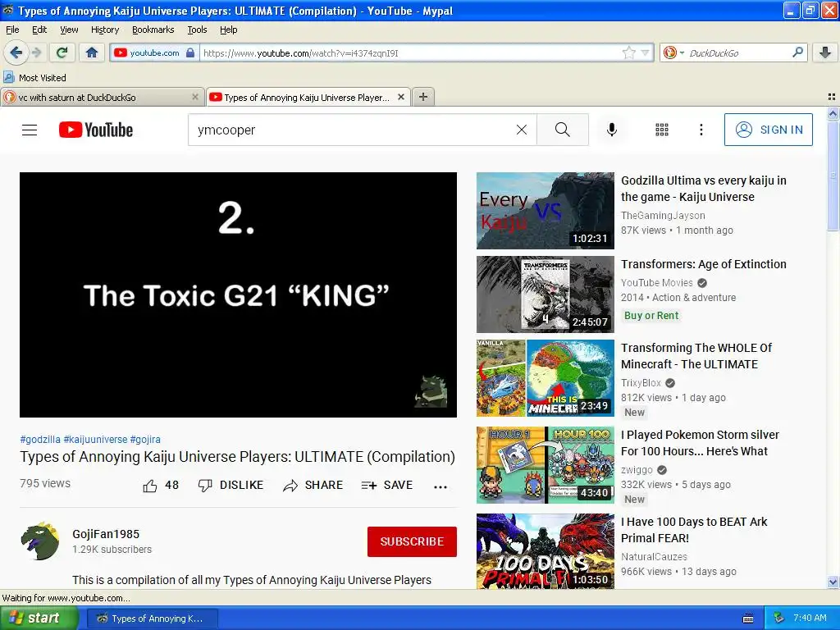Open the YouTube apps grid icon

(x=662, y=130)
